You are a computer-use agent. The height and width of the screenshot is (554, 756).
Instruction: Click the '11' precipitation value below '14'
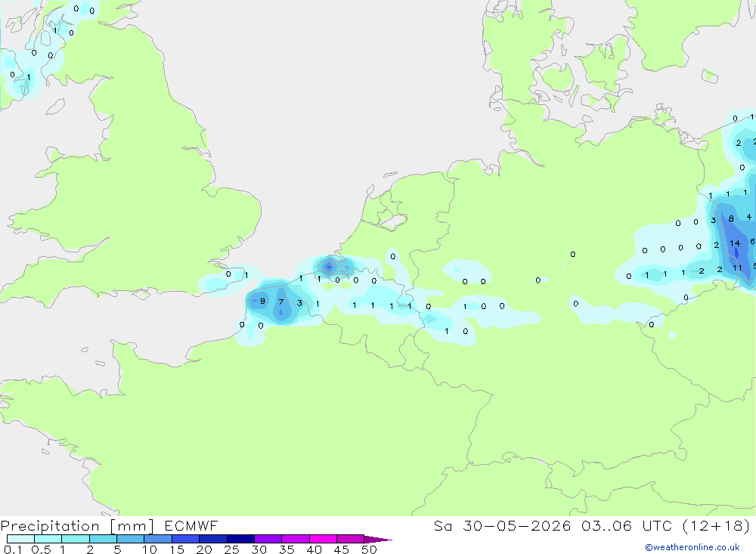(737, 268)
